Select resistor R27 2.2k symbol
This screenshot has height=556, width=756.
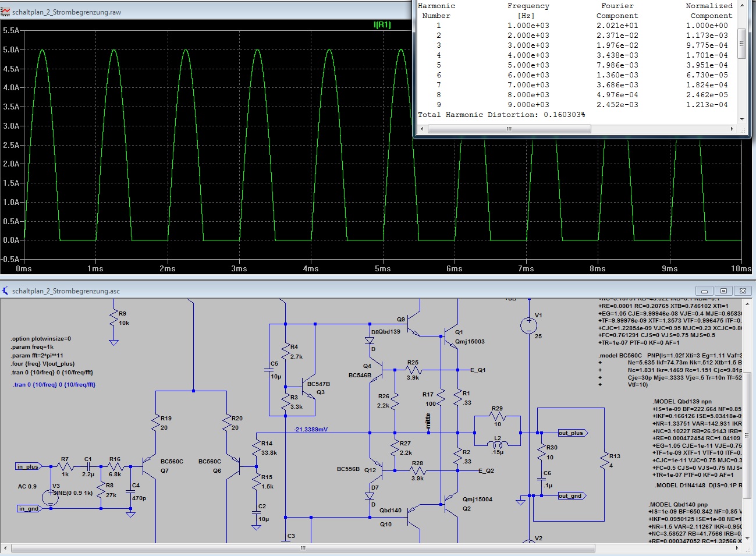pos(395,448)
